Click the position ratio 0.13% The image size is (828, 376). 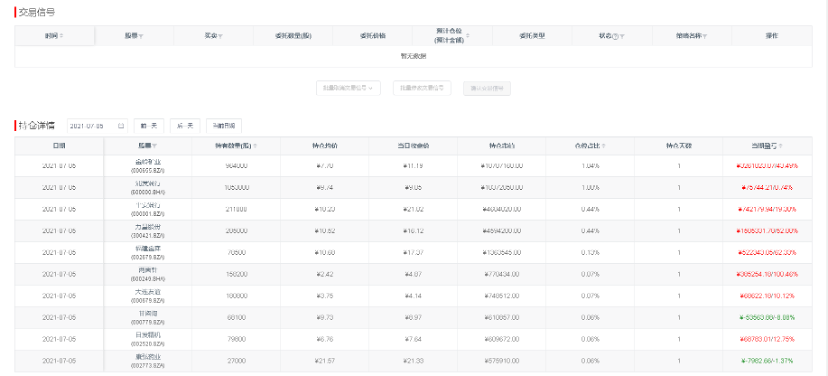tap(590, 252)
